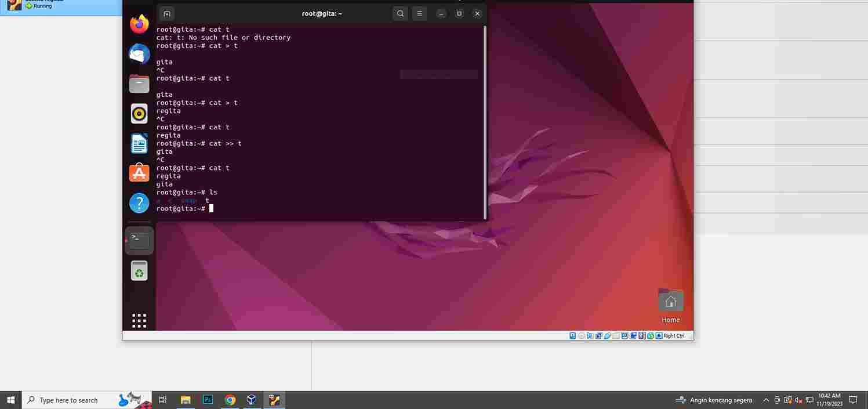Close the root@gita terminal window
The height and width of the screenshot is (409, 868).
tap(477, 13)
